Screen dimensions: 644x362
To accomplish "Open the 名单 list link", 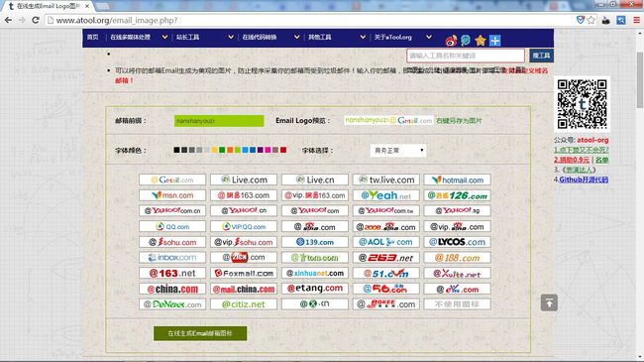I will point(601,160).
